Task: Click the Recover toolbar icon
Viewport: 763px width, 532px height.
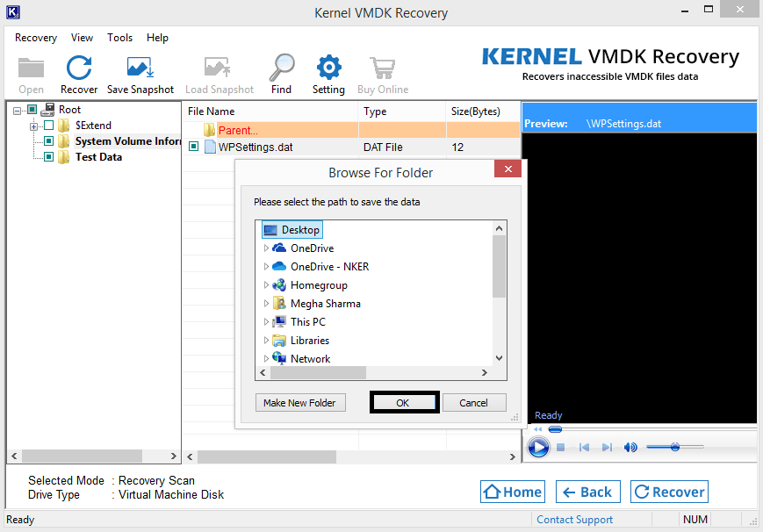Action: [x=79, y=68]
